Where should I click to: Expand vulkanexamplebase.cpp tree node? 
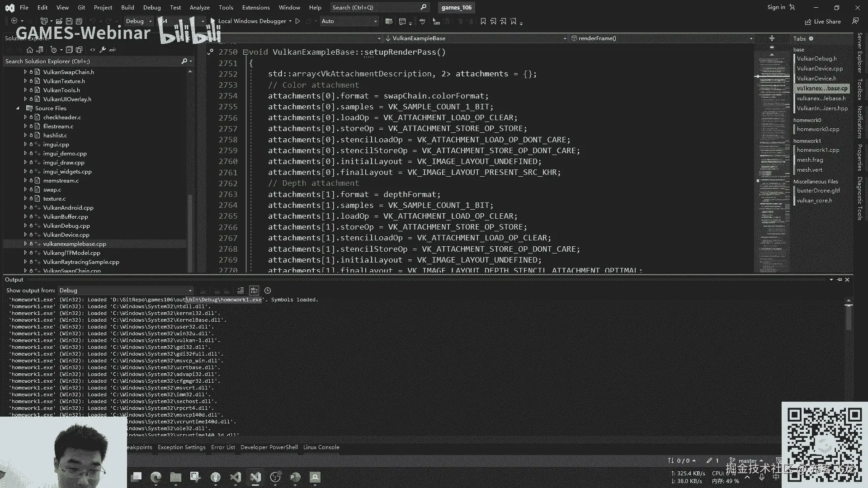coord(25,244)
